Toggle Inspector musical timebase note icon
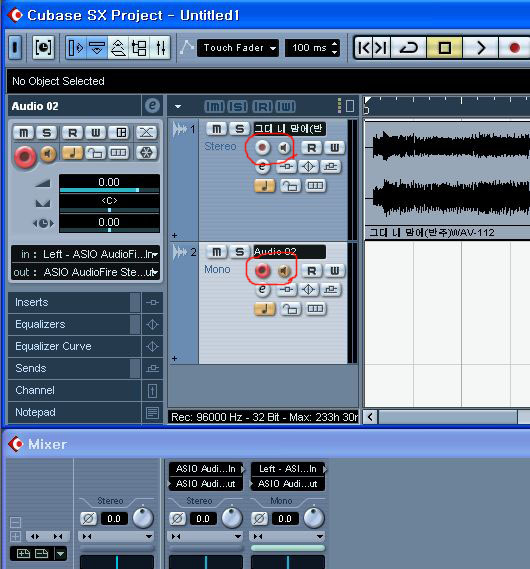 73,153
